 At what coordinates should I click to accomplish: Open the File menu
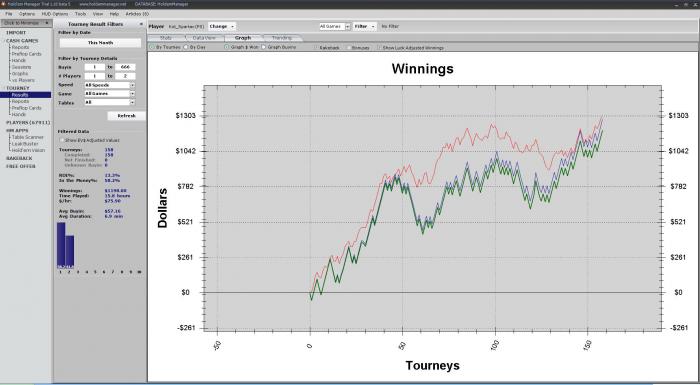coord(8,14)
